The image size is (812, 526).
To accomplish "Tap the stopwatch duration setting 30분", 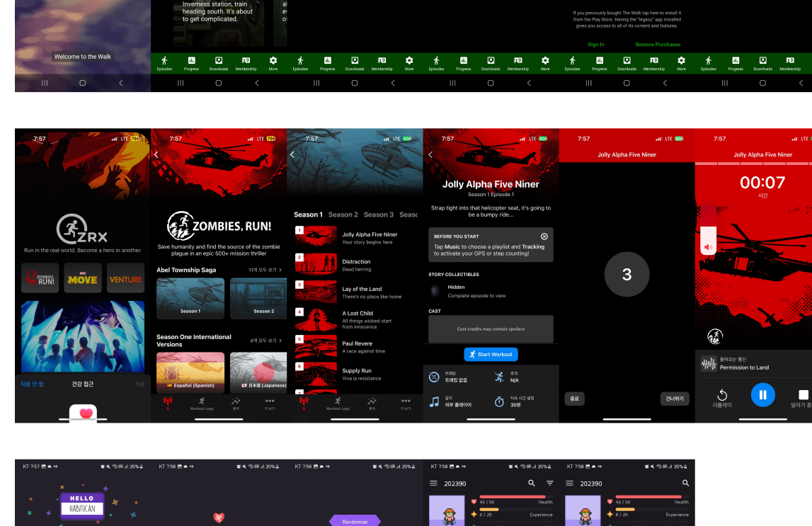I will 499,401.
